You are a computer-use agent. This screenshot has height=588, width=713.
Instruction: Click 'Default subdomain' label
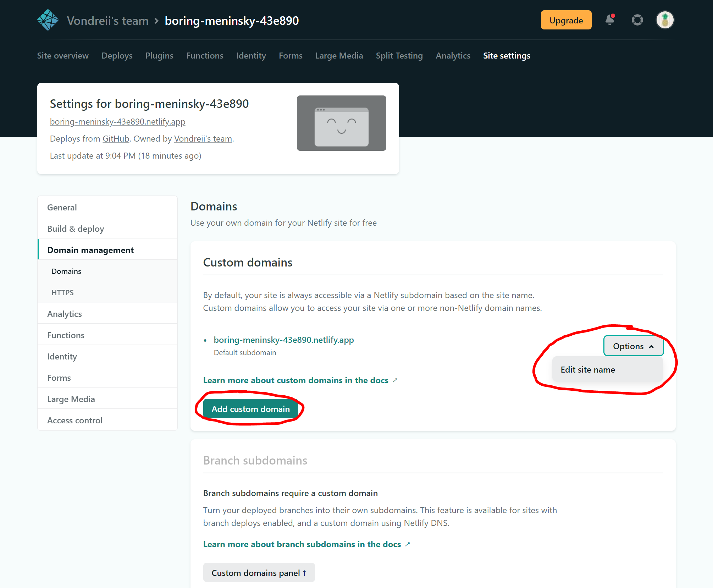click(245, 352)
